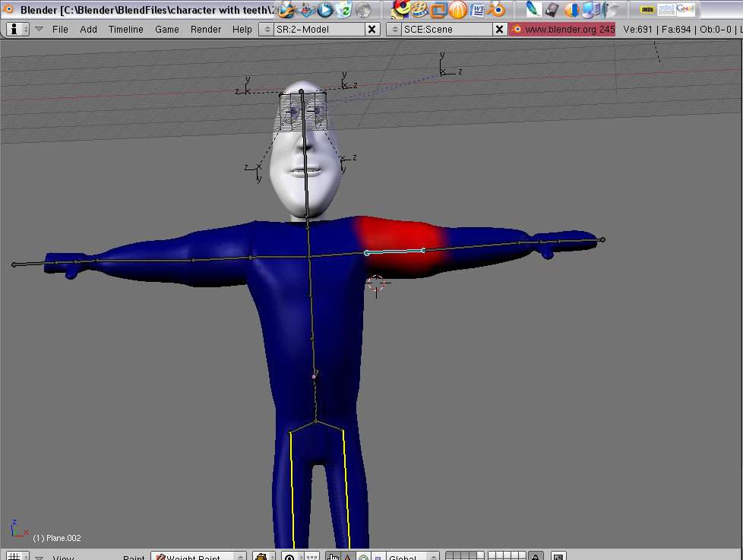743x560 pixels.
Task: Launch the Blender shortcut dock icon
Action: click(x=496, y=9)
